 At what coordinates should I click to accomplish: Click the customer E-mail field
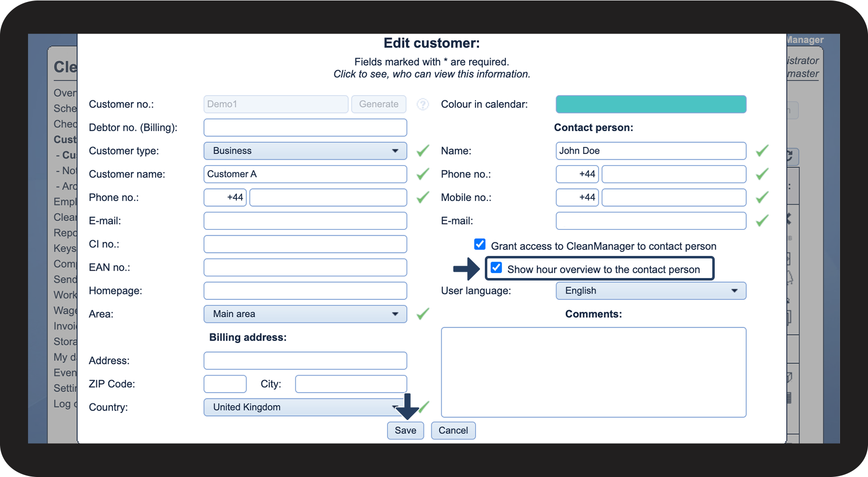click(305, 221)
